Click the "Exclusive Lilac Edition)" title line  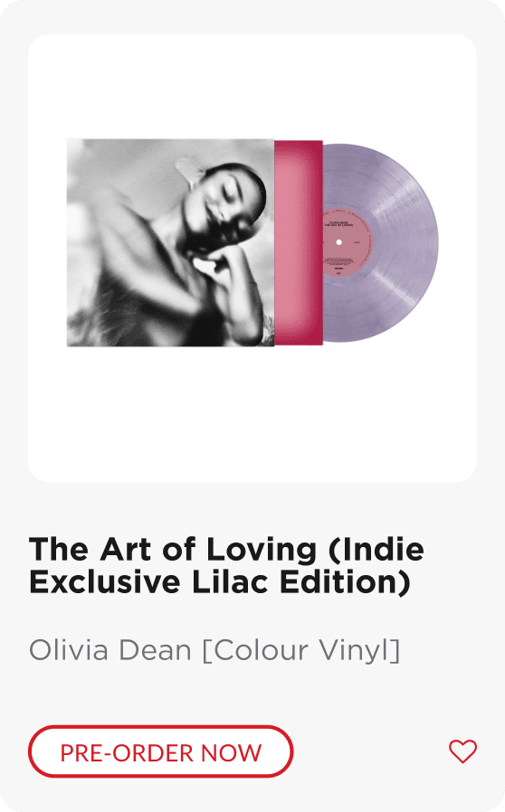220,582
